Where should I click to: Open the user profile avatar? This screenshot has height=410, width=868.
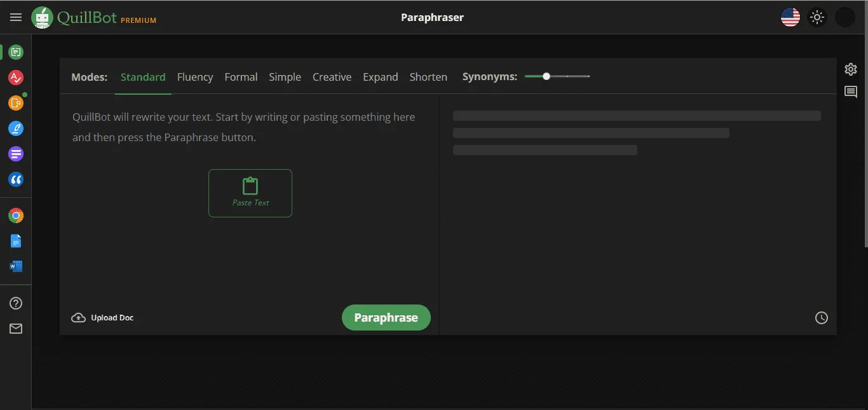pyautogui.click(x=844, y=17)
